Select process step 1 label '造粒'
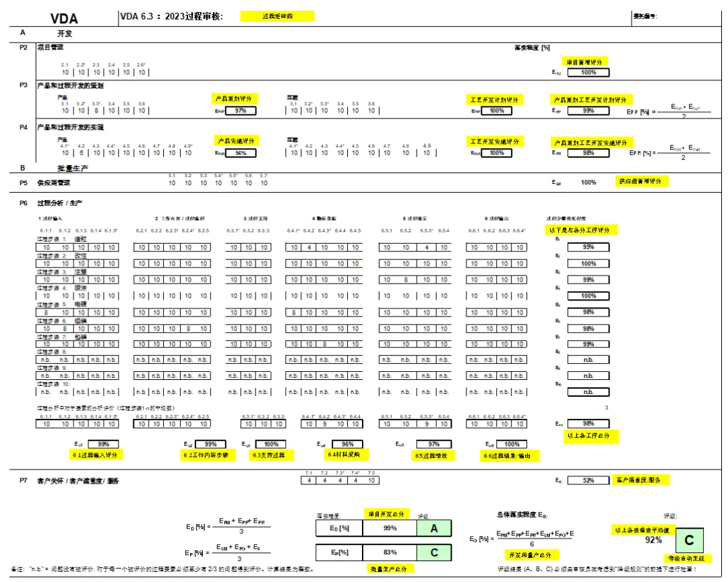The width and height of the screenshot is (728, 582). [x=81, y=239]
